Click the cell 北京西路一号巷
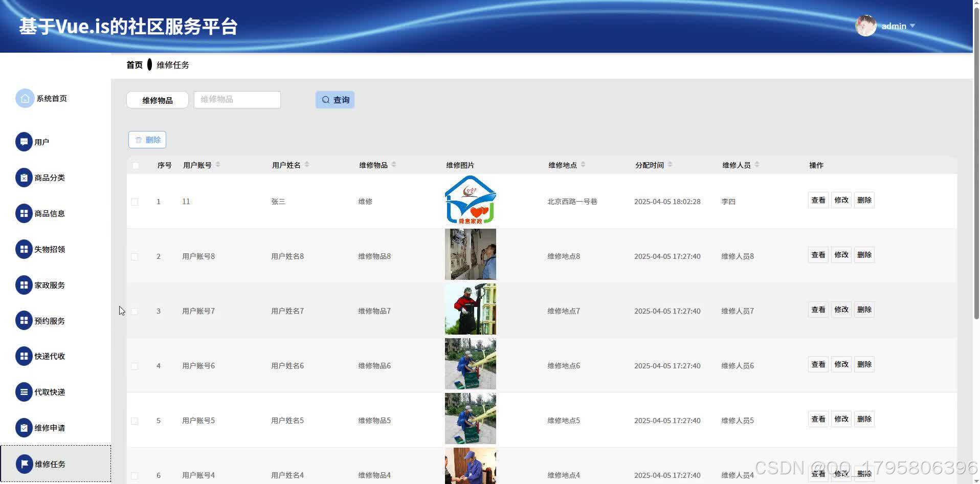The height and width of the screenshot is (484, 980). point(572,202)
